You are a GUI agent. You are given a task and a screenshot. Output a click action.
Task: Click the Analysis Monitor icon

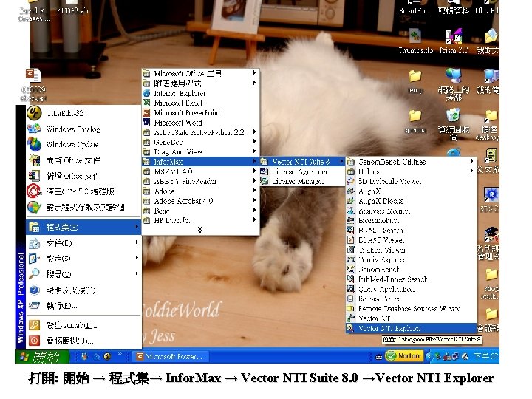point(350,211)
